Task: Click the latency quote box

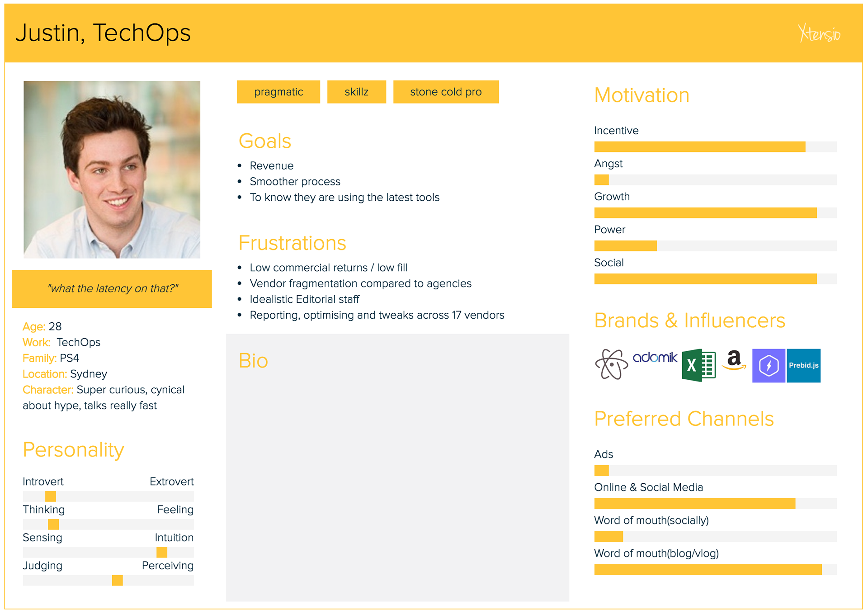Action: click(x=112, y=289)
